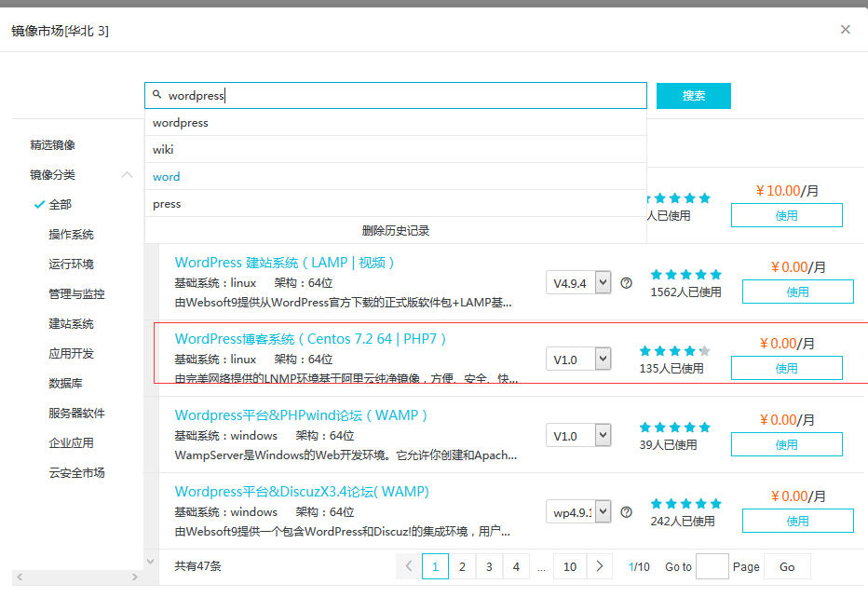Click sidebar horizontal scrollbar left arrow

click(20, 577)
